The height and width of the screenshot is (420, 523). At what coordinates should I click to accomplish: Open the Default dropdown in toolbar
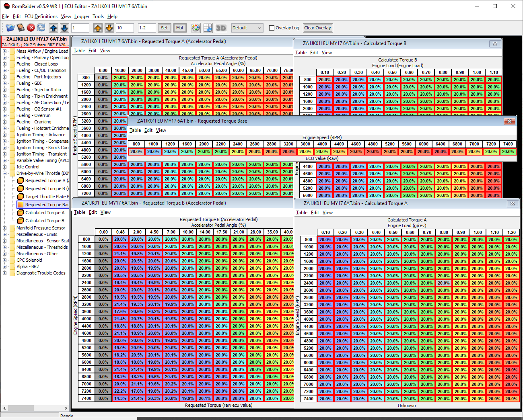pyautogui.click(x=247, y=28)
